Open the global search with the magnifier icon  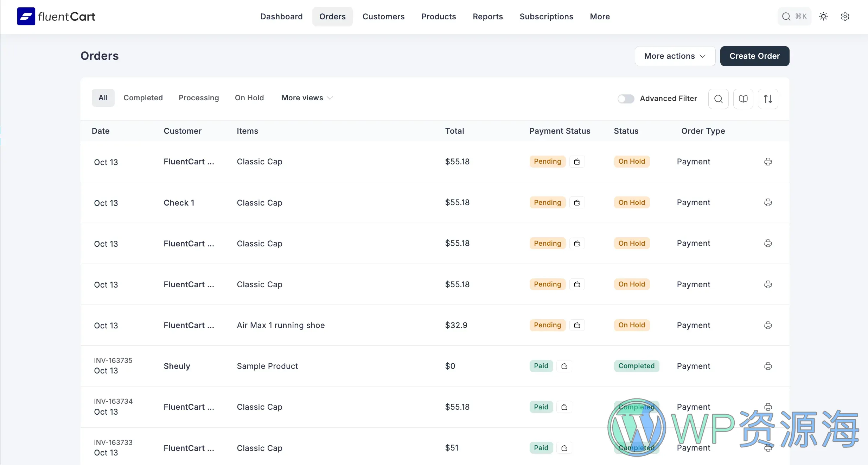click(x=785, y=16)
